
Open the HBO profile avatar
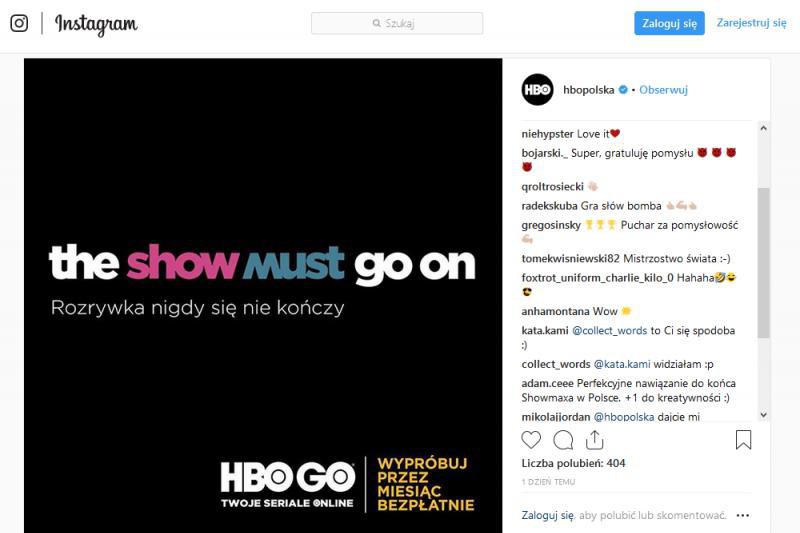click(x=537, y=90)
